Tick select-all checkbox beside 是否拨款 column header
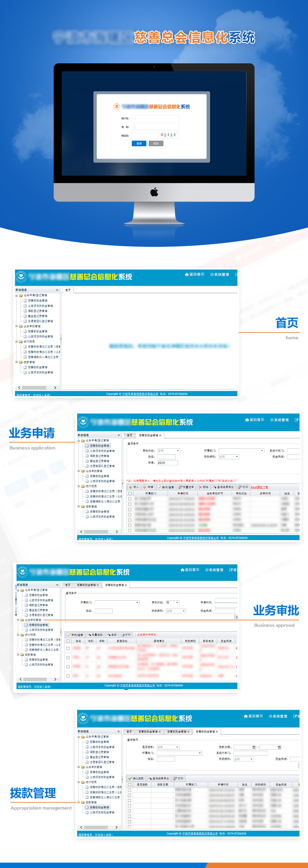 click(x=130, y=785)
